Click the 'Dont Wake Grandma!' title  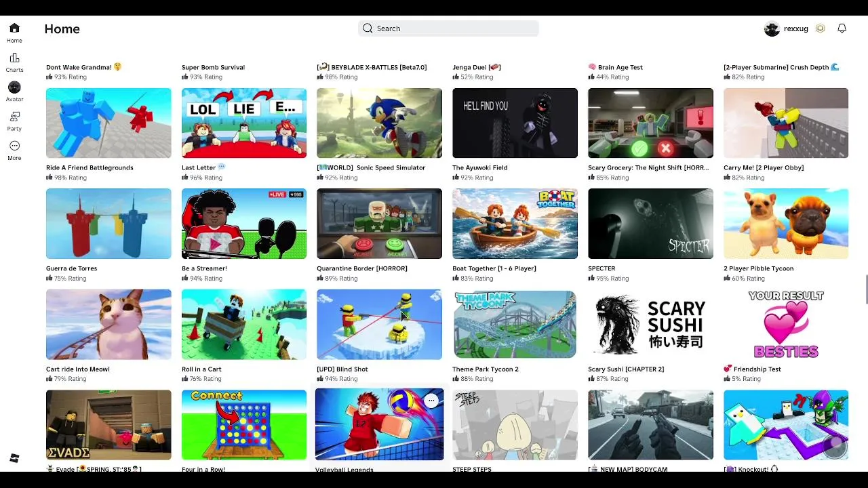(84, 67)
